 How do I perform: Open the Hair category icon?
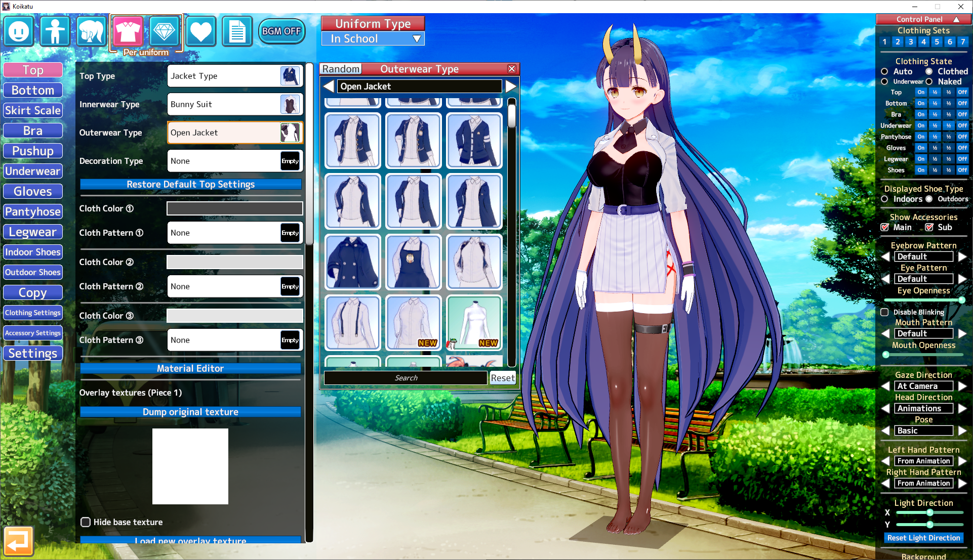pos(92,31)
